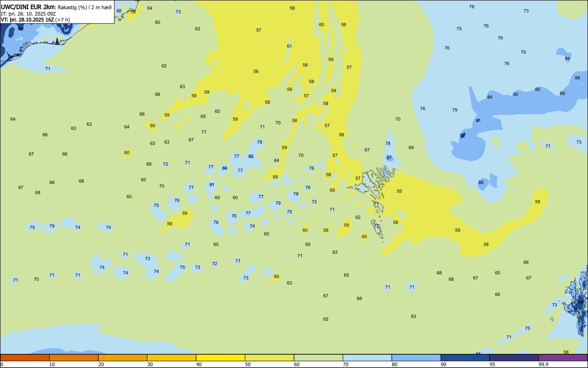Screen dimensions: 588x368
Task: Click the legend tick label '95'
Action: [492, 364]
